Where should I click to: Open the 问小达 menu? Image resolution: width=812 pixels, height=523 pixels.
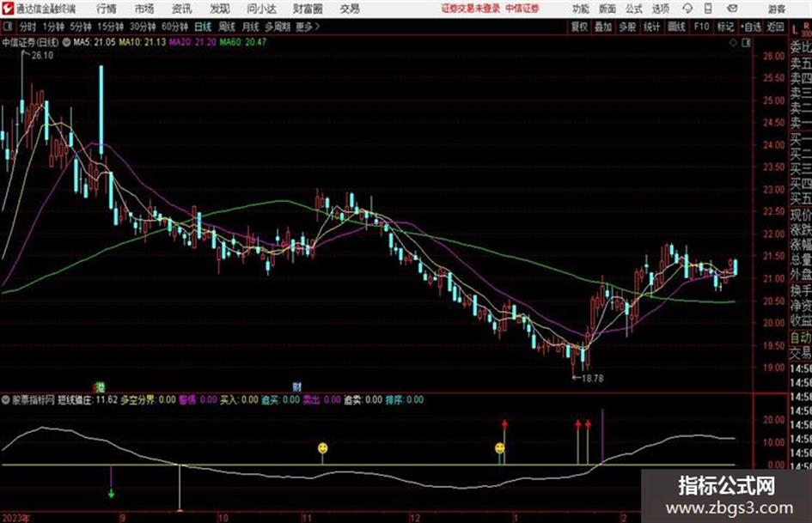coord(262,9)
